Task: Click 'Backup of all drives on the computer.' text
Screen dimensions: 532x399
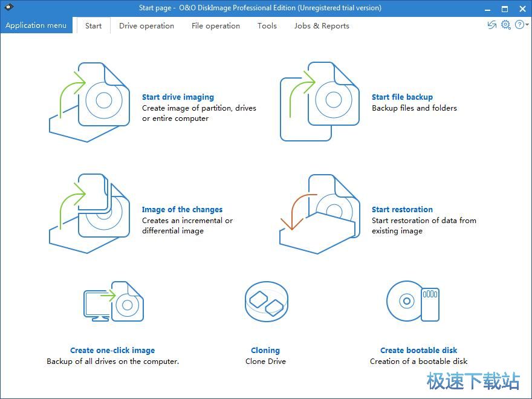Action: pyautogui.click(x=112, y=362)
